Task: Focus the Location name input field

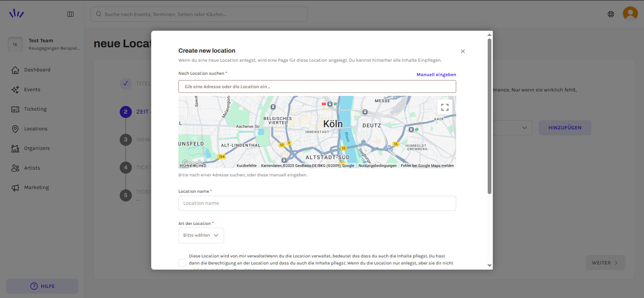Action: (x=317, y=203)
